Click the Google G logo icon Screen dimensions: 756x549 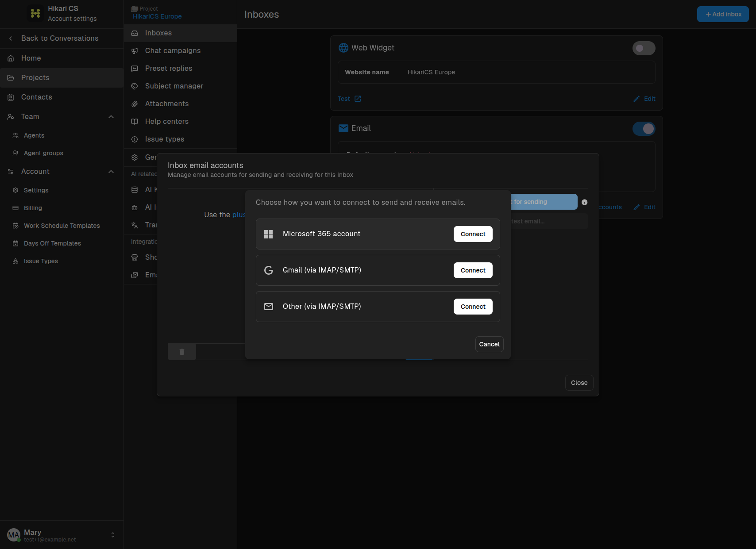[269, 270]
